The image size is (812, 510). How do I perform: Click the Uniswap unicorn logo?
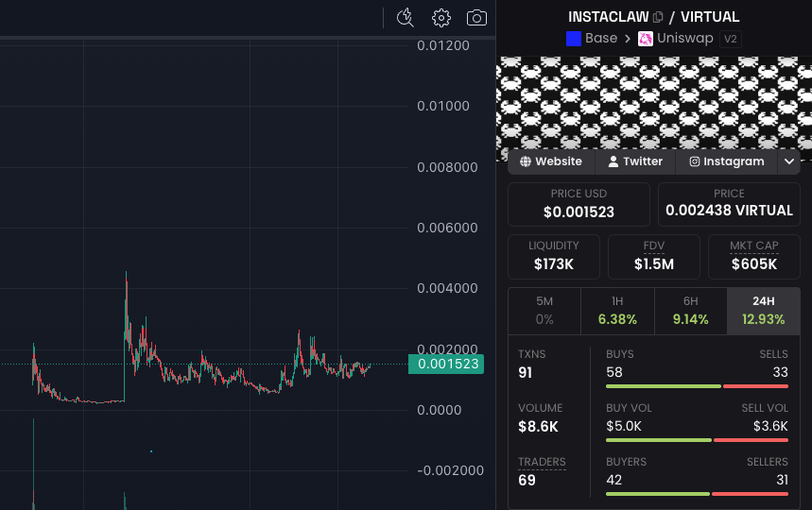click(x=646, y=39)
